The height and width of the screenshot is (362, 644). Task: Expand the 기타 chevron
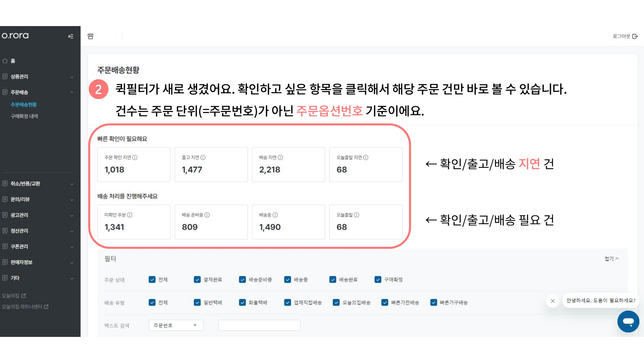pos(72,278)
